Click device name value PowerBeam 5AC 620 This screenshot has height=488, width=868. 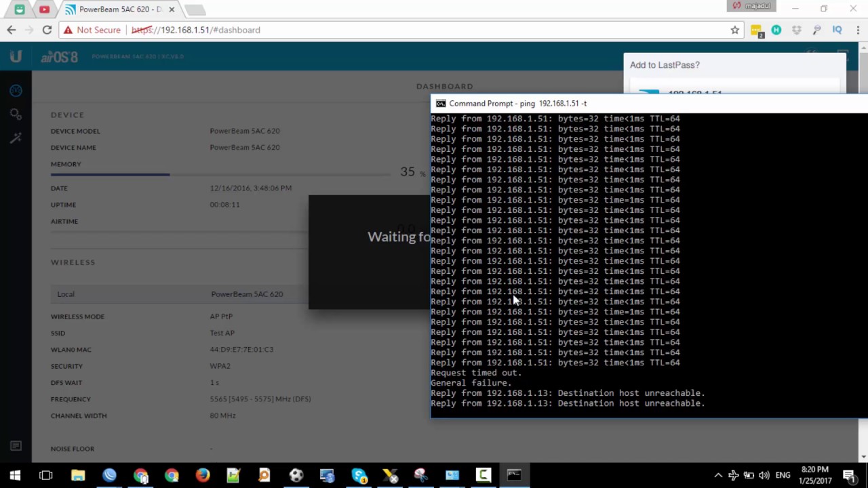pos(245,147)
